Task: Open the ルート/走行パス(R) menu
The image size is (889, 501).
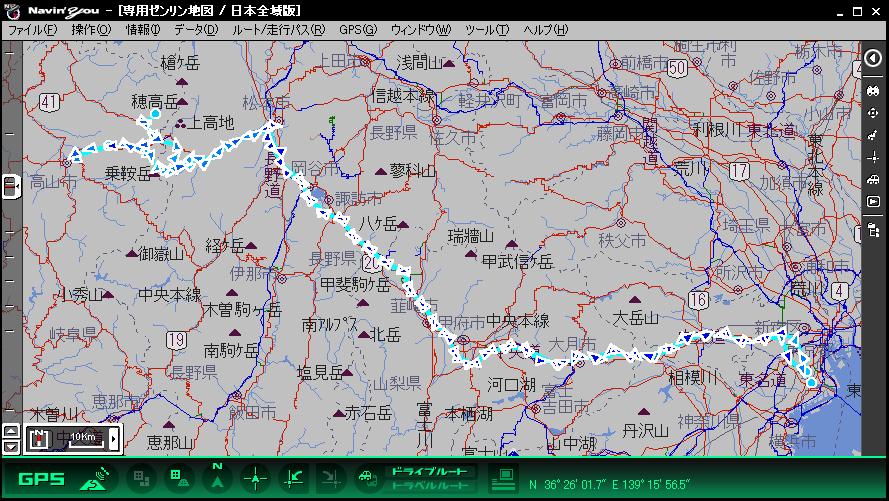Action: (x=278, y=29)
